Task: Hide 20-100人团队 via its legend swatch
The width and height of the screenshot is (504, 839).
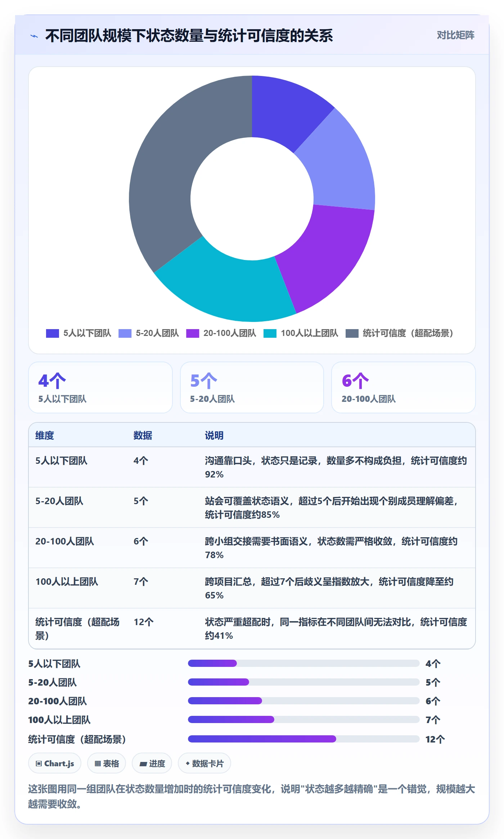Action: [x=193, y=333]
